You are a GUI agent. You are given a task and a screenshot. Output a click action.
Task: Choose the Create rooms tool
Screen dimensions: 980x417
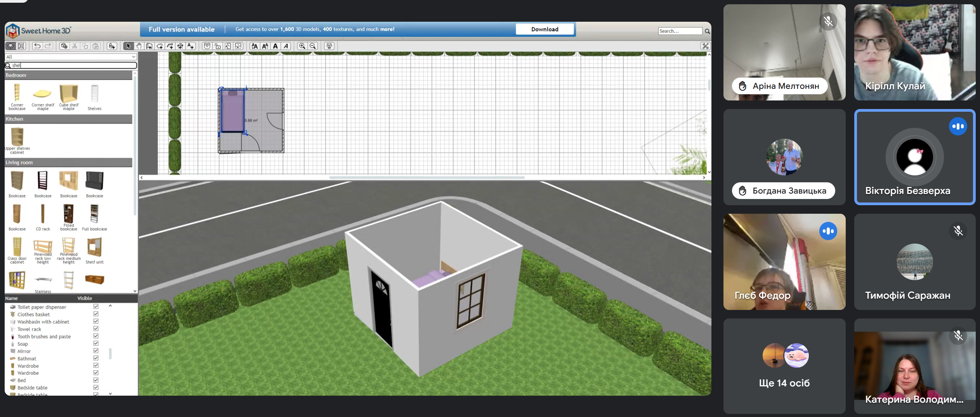[x=160, y=46]
